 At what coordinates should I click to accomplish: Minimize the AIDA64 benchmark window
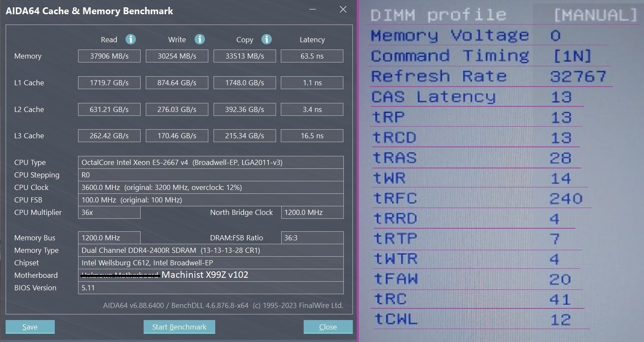(313, 9)
